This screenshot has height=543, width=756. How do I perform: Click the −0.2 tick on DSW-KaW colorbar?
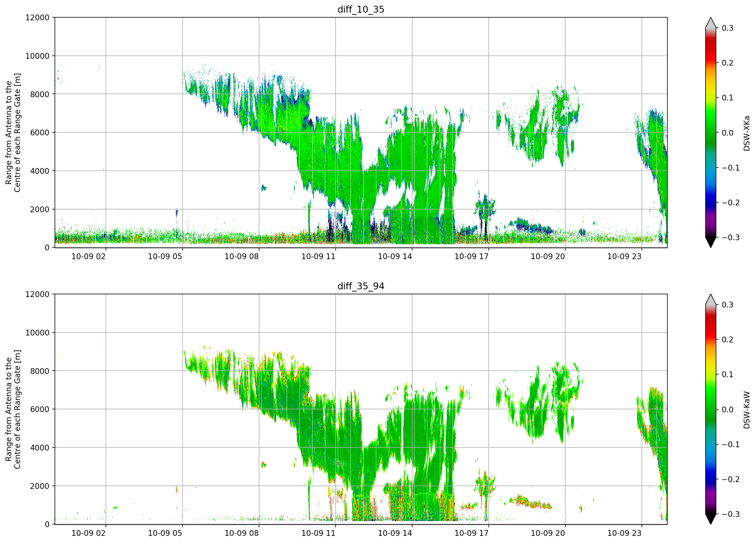pyautogui.click(x=731, y=479)
